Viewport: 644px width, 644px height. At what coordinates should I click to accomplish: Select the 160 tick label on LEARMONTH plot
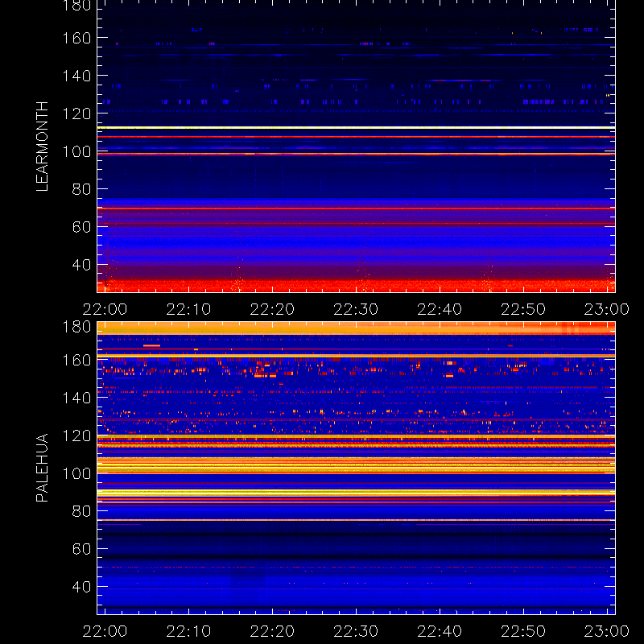[76, 38]
